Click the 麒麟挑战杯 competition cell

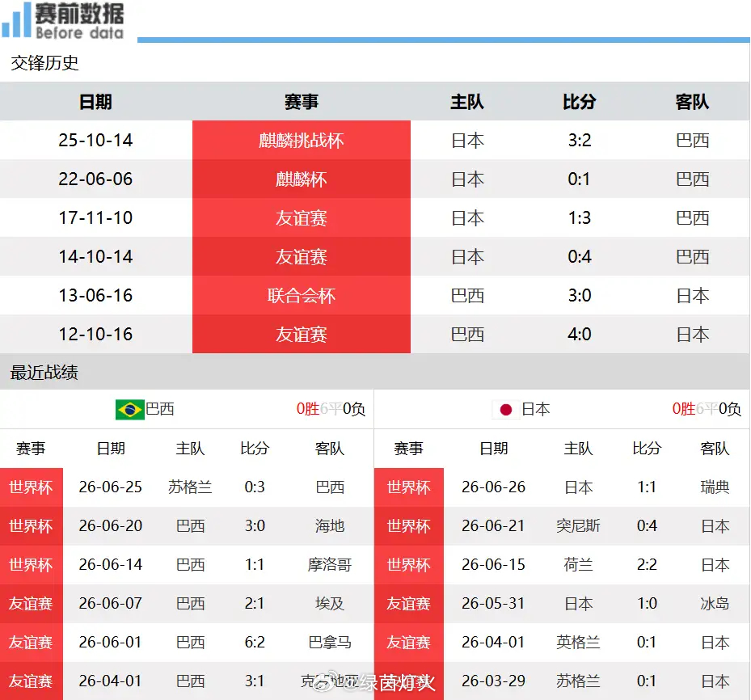click(x=302, y=140)
